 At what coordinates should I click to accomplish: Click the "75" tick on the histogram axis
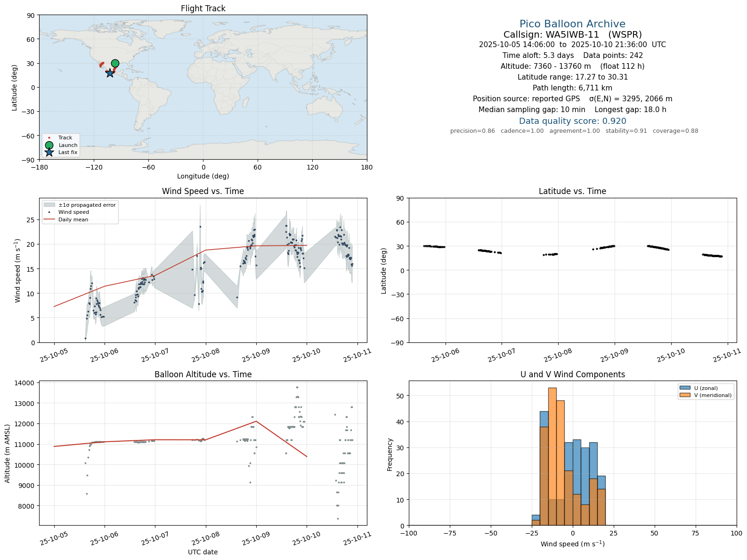point(696,533)
